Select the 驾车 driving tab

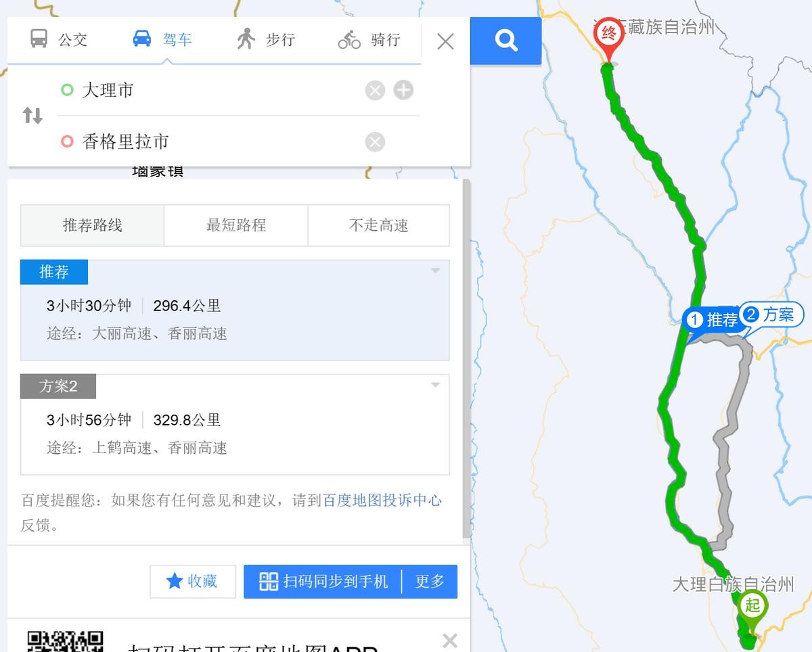click(x=162, y=39)
